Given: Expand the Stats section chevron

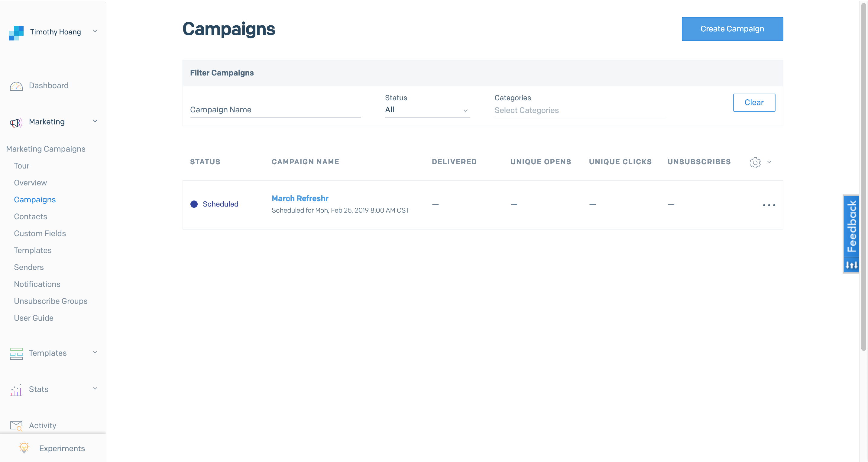Looking at the screenshot, I should point(95,389).
